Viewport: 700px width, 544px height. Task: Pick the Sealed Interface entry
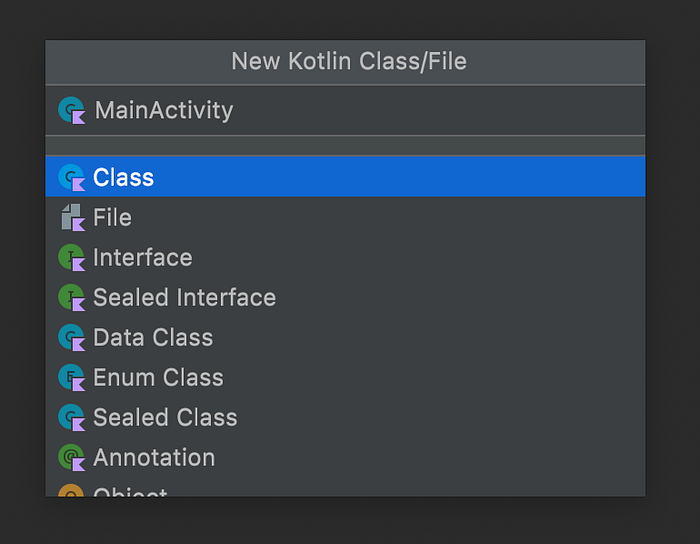[345, 298]
